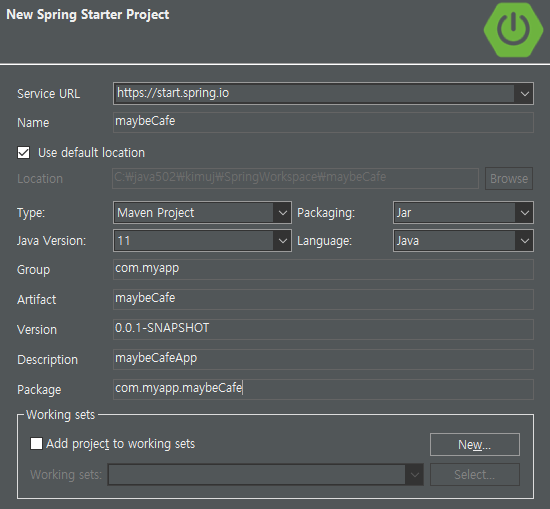Click the Name label

33,123
